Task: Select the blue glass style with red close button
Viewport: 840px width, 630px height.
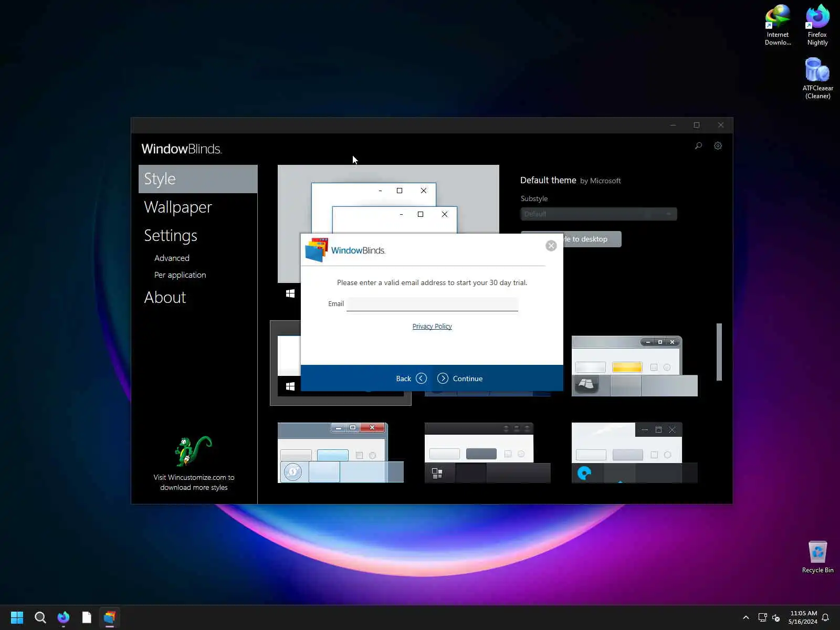Action: tap(340, 453)
